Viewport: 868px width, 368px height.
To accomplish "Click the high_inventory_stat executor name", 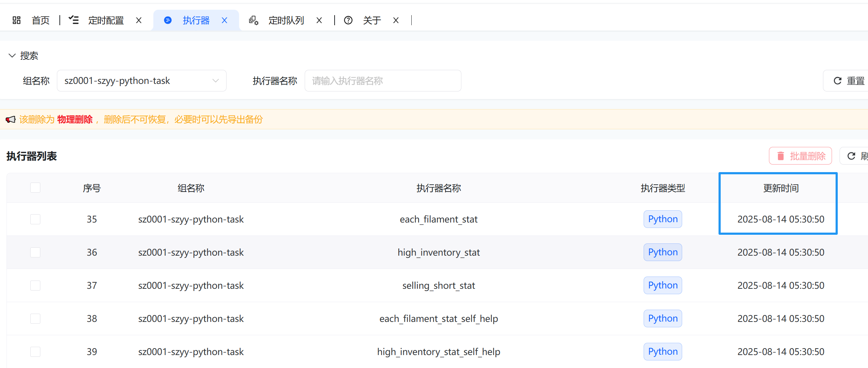I will click(439, 252).
